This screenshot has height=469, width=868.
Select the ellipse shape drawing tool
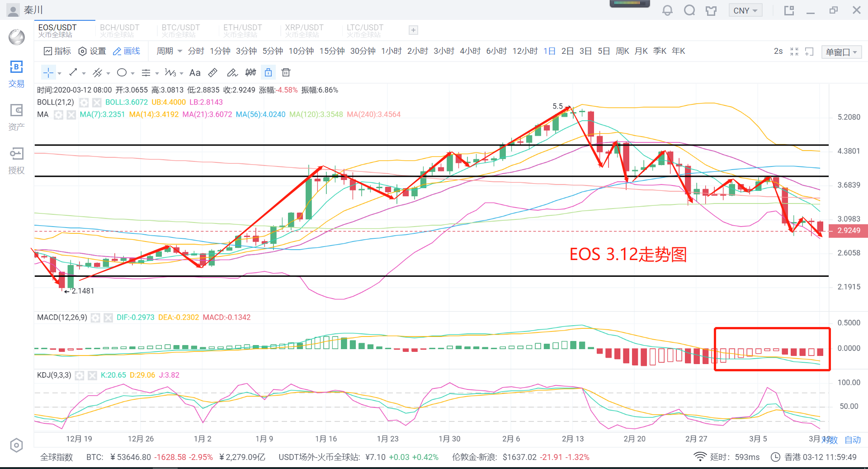(122, 72)
